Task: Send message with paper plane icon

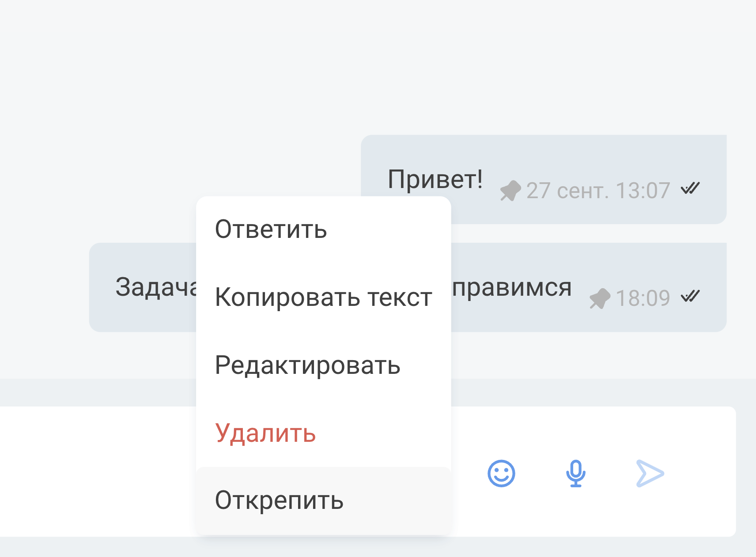Action: (650, 474)
